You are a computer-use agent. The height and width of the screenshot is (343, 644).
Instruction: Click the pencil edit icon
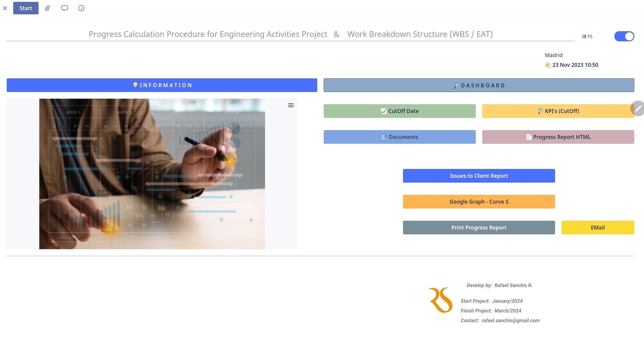638,109
